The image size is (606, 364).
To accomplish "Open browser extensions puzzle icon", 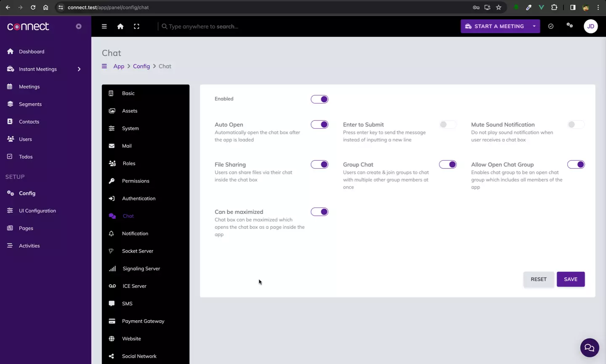I will point(554,7).
